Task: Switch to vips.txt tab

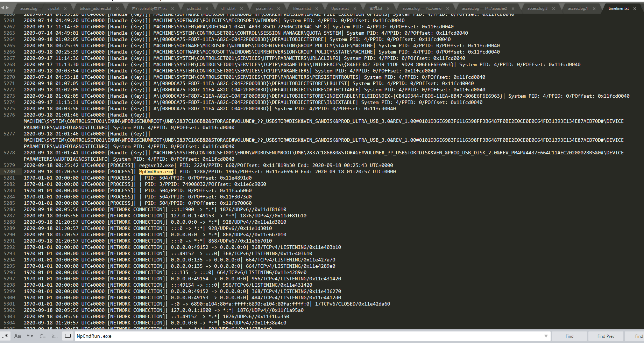Action: [x=54, y=8]
